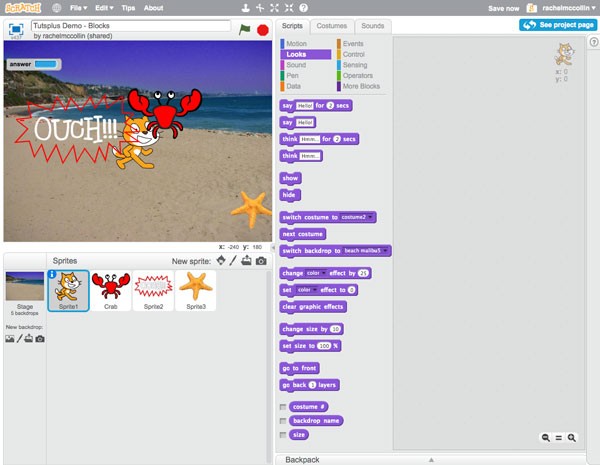Paint a new sprite with paintbrush icon
Screen dimensions: 600x465
coord(233,261)
